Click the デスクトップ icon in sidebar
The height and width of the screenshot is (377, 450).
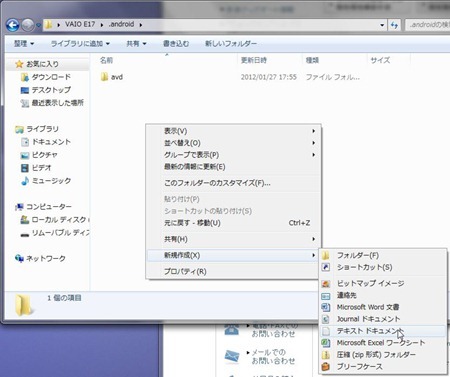[x=25, y=90]
